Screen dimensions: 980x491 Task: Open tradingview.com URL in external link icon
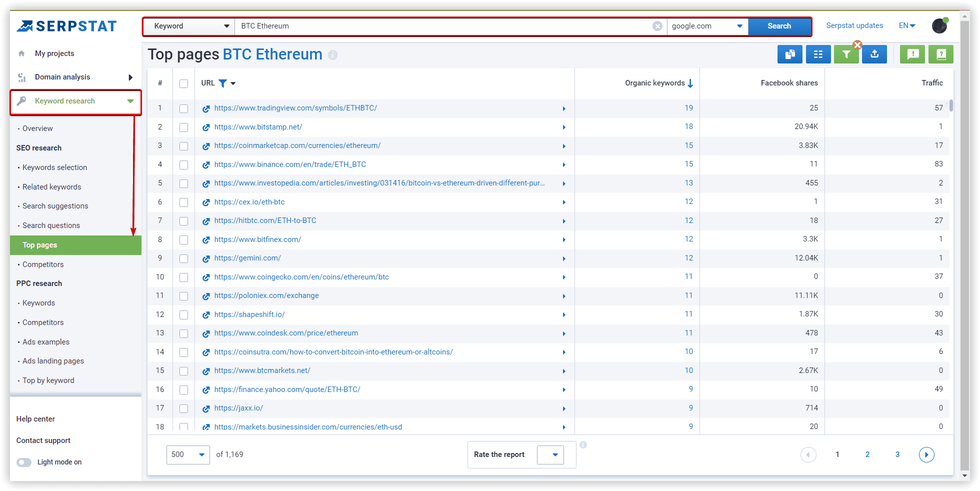pyautogui.click(x=206, y=108)
